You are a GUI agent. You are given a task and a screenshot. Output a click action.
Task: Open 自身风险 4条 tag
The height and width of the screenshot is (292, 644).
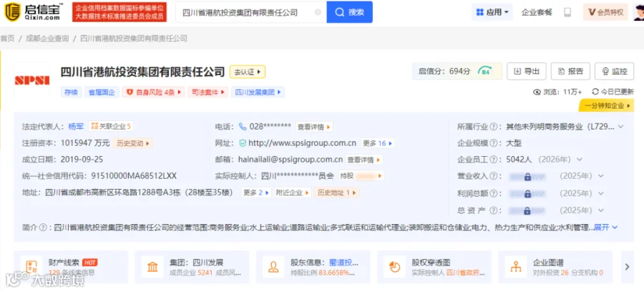pos(153,92)
